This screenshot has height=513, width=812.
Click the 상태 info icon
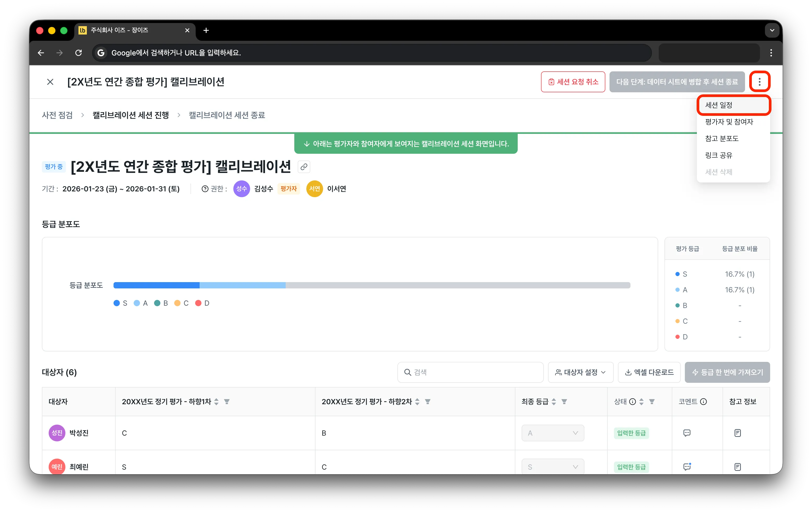tap(633, 401)
